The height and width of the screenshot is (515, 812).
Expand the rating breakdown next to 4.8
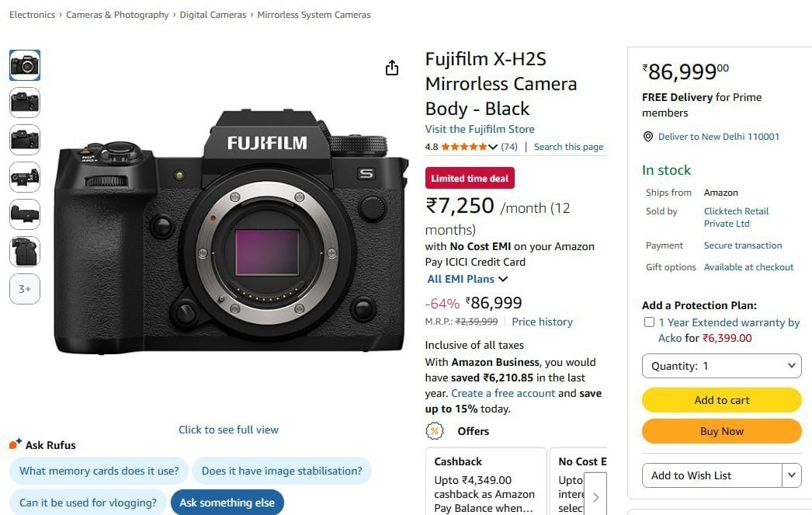[x=493, y=146]
